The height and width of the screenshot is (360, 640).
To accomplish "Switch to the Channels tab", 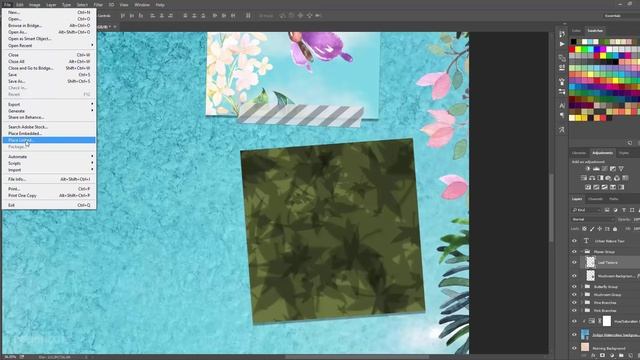I will 595,199.
